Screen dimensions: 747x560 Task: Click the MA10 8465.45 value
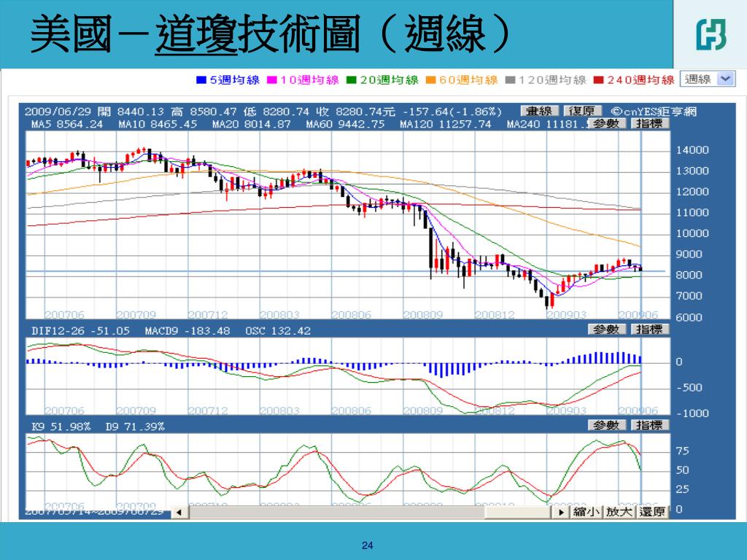tap(158, 124)
